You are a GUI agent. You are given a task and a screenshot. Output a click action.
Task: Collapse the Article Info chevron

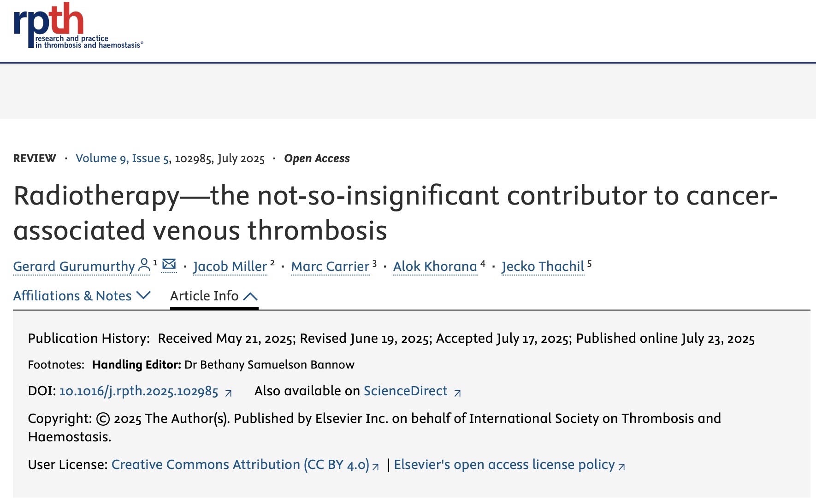click(x=250, y=296)
